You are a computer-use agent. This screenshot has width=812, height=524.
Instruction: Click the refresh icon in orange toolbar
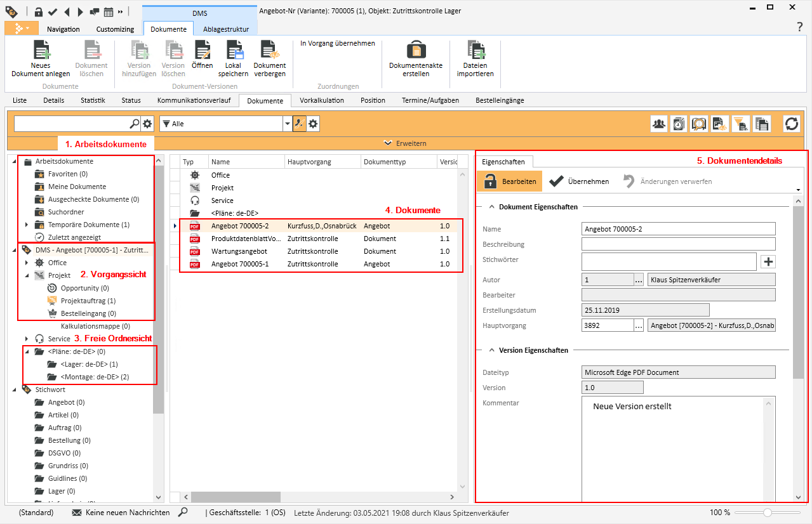click(791, 124)
